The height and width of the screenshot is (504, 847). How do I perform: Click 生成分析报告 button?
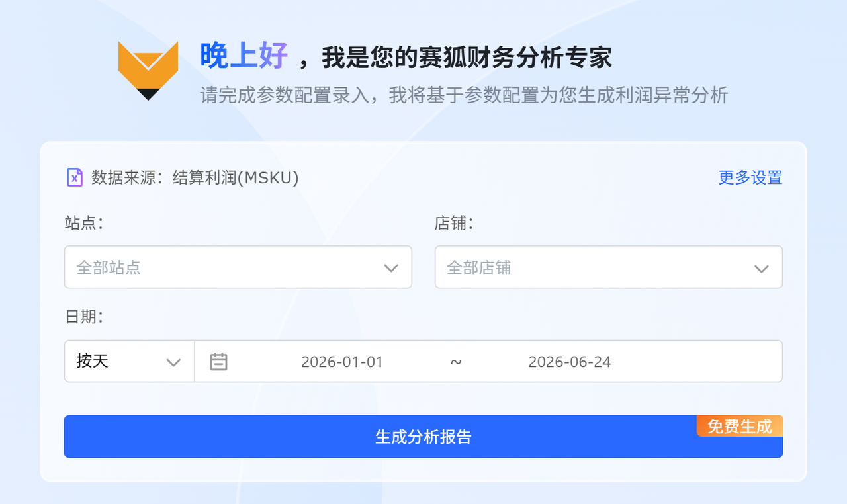coord(423,437)
